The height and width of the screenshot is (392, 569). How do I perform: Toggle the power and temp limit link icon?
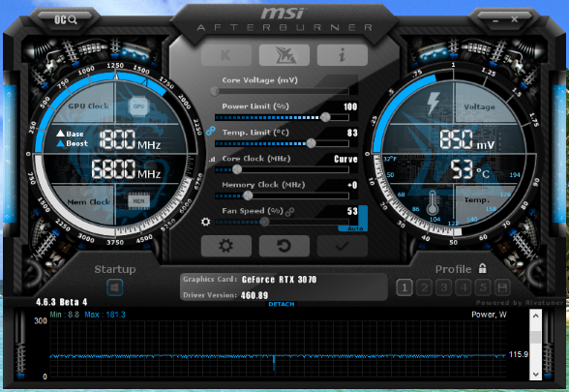[x=211, y=131]
